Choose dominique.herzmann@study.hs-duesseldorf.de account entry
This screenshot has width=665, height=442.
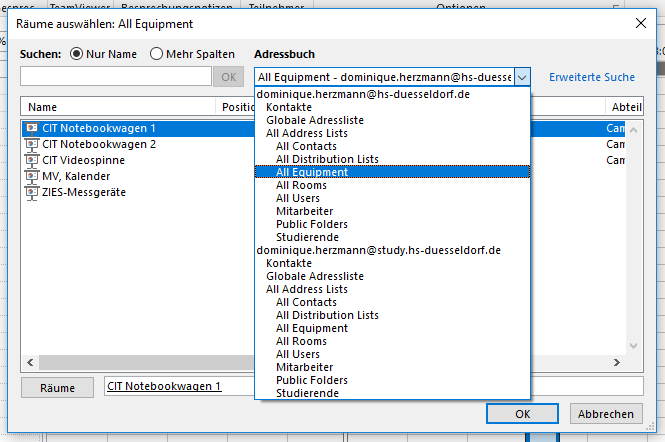point(378,250)
